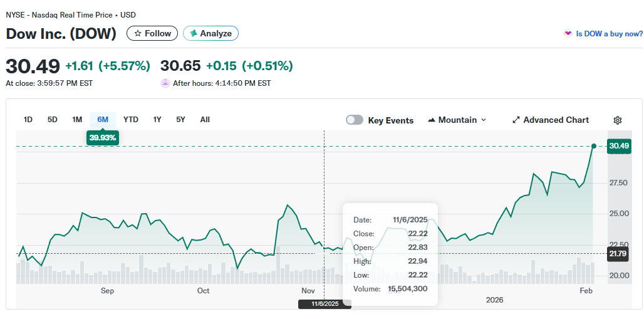Select the 1M time range tab

77,120
